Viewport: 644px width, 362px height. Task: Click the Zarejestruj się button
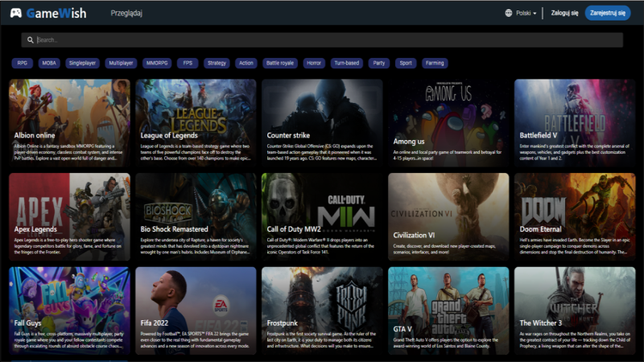[608, 13]
